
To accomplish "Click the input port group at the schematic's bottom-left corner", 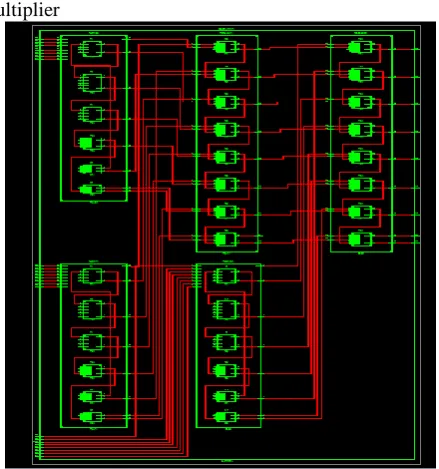I will 39,446.
